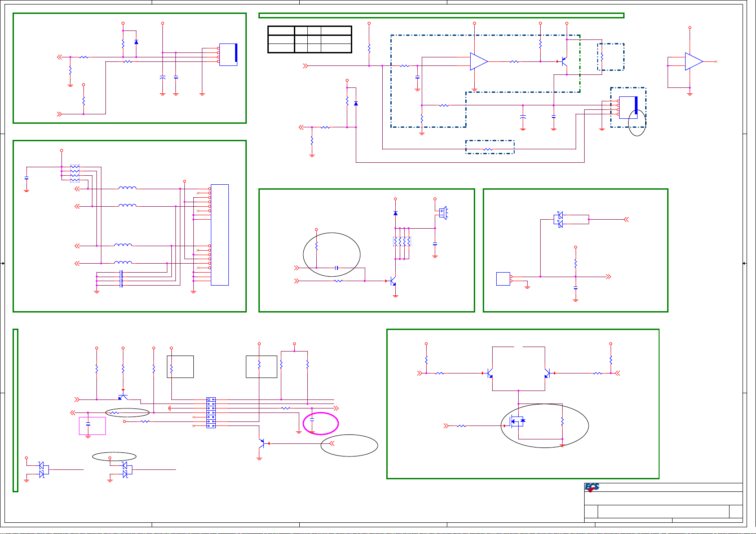The width and height of the screenshot is (756, 534).
Task: Click the capacitor inside the magenta circle
Action: click(x=312, y=422)
